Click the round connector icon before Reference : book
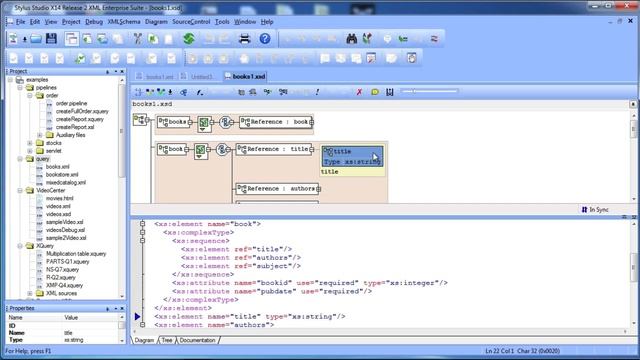Screen dimensions: 640x360 [225, 122]
